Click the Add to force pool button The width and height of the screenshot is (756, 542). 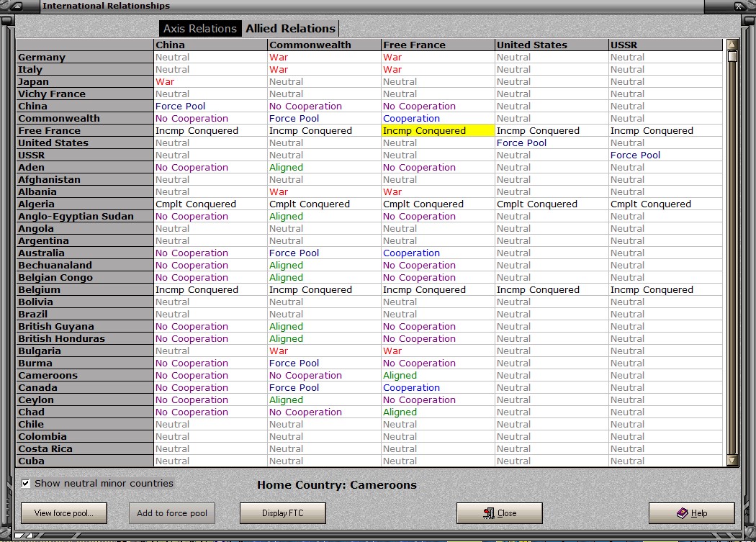tap(171, 513)
